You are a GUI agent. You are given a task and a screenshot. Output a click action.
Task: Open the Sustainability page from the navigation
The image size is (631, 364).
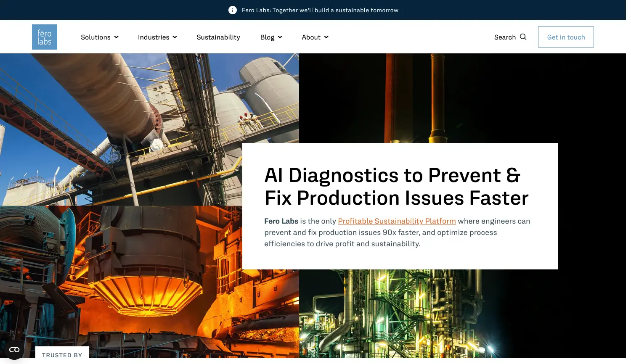(x=218, y=37)
